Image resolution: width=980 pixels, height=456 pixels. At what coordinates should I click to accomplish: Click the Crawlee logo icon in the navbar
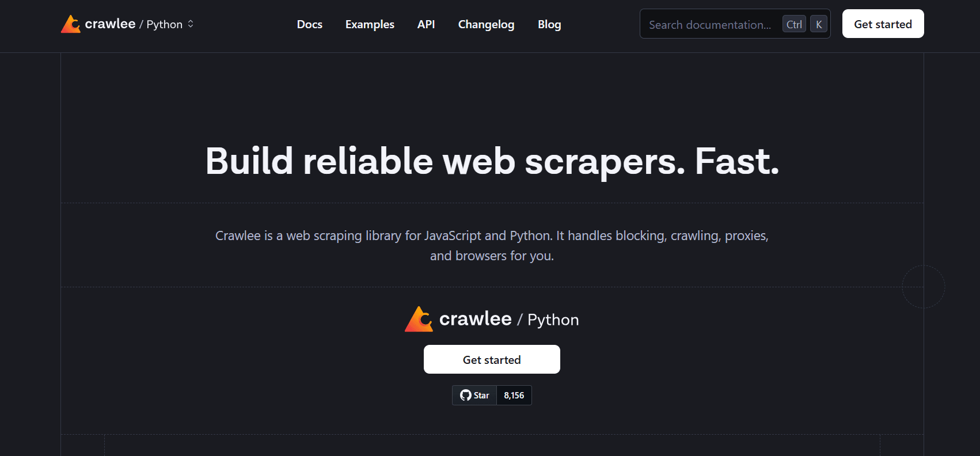coord(71,24)
